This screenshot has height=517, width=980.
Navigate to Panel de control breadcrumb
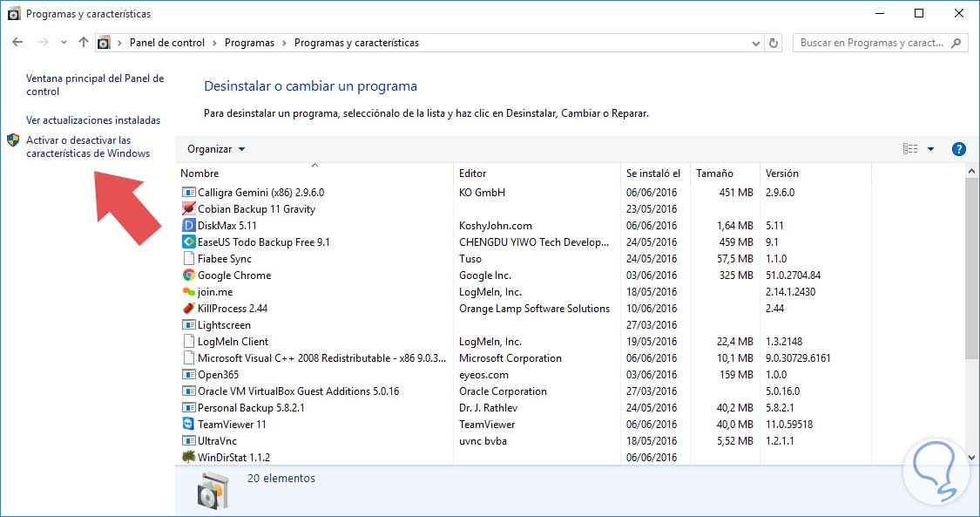tap(167, 43)
